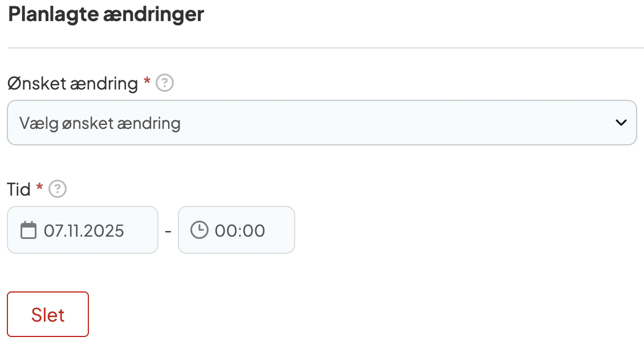This screenshot has width=644, height=349.
Task: Click the red asterisk after Tid
Action: (x=39, y=187)
